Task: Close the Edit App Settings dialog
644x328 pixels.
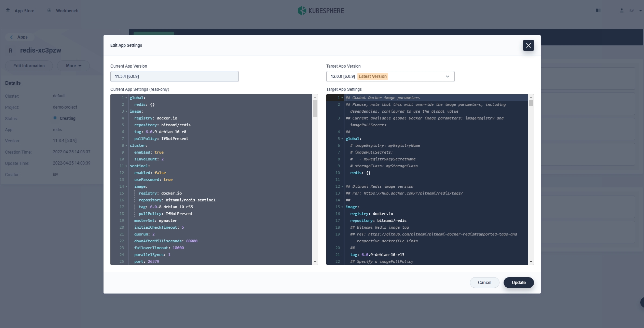Action: coord(528,45)
